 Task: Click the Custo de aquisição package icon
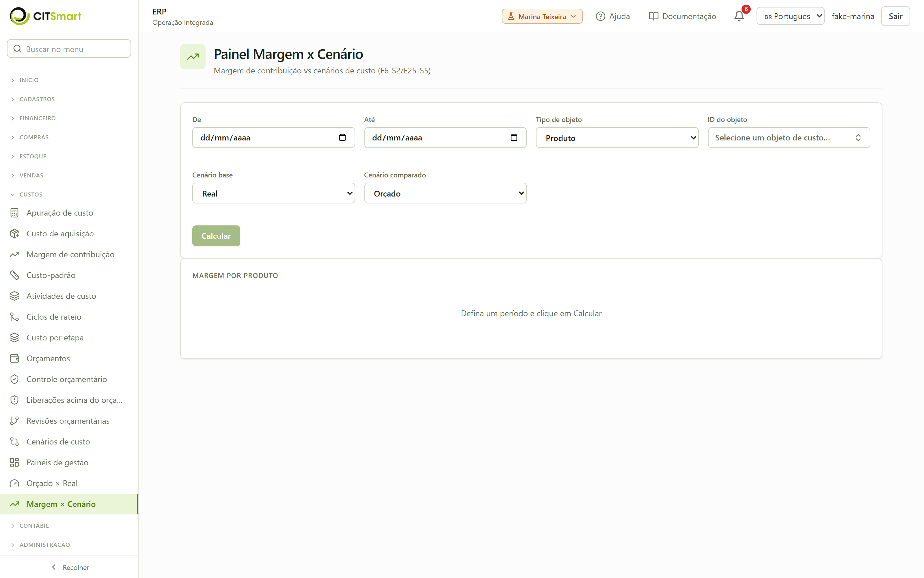point(14,234)
